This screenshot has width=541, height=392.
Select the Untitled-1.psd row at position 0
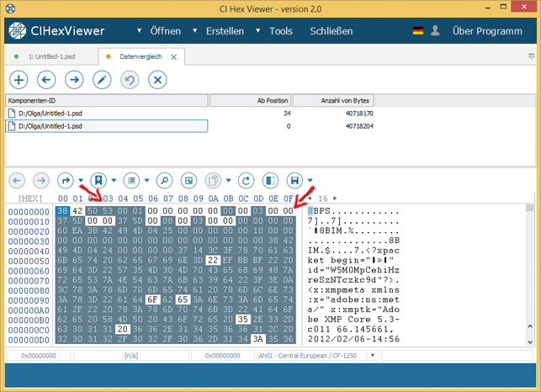(190, 126)
